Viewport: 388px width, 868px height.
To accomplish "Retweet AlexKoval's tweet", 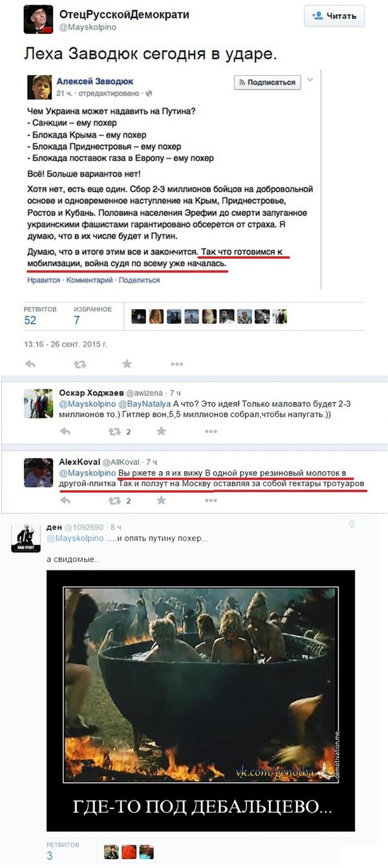I will click(x=114, y=500).
